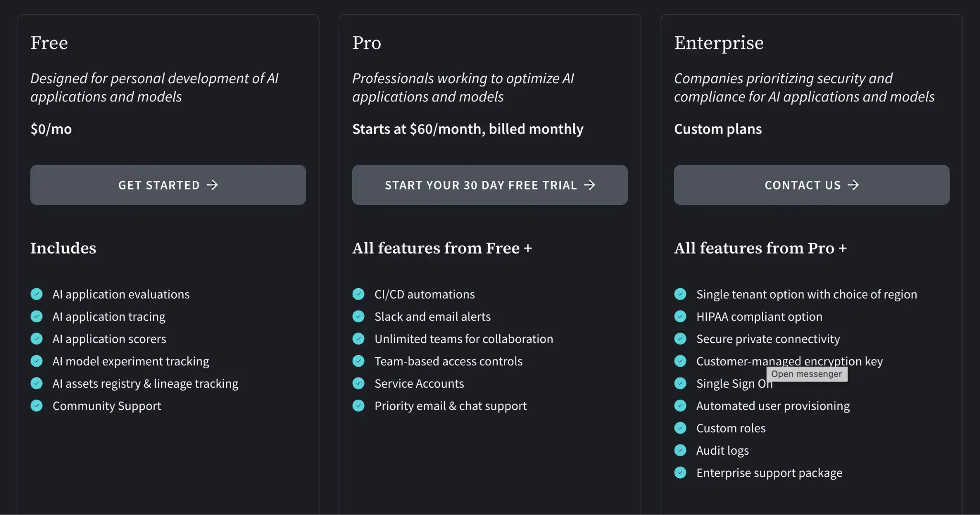Click checkmark icon beside Audit logs

coord(680,450)
